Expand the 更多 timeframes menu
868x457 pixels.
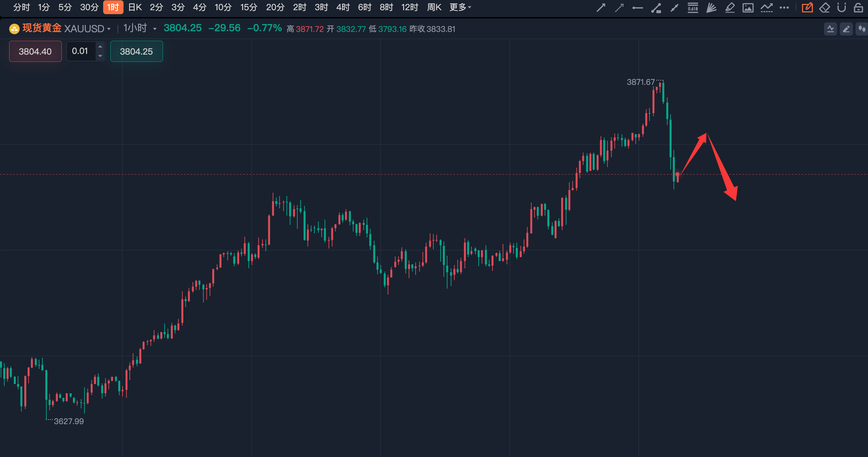pos(460,7)
